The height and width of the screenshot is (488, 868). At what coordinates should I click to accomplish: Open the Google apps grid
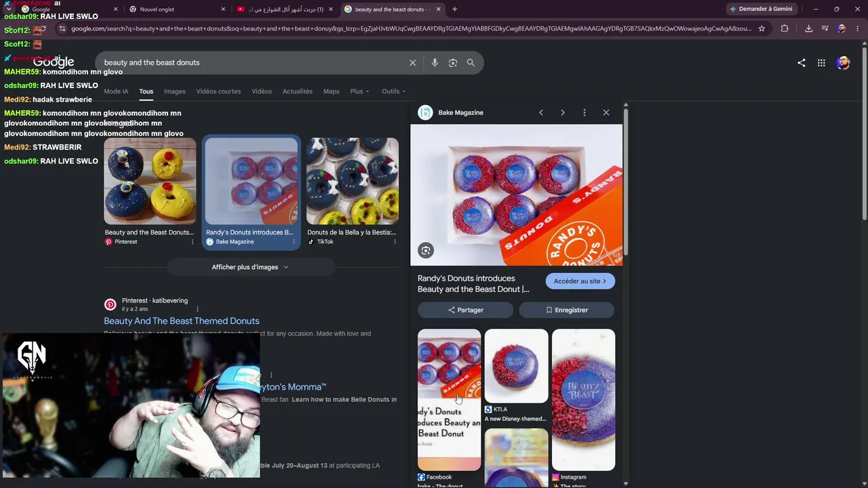click(821, 63)
